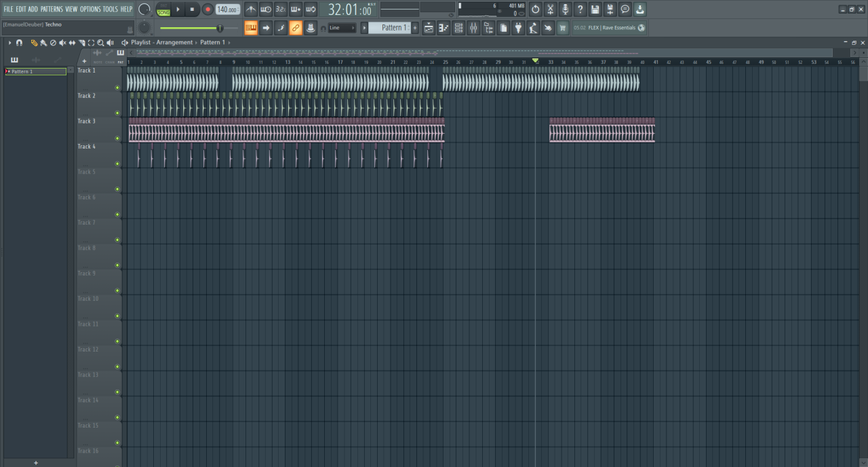The image size is (868, 467).
Task: Select the Zoom magnifier tool in Playlist
Action: 100,43
